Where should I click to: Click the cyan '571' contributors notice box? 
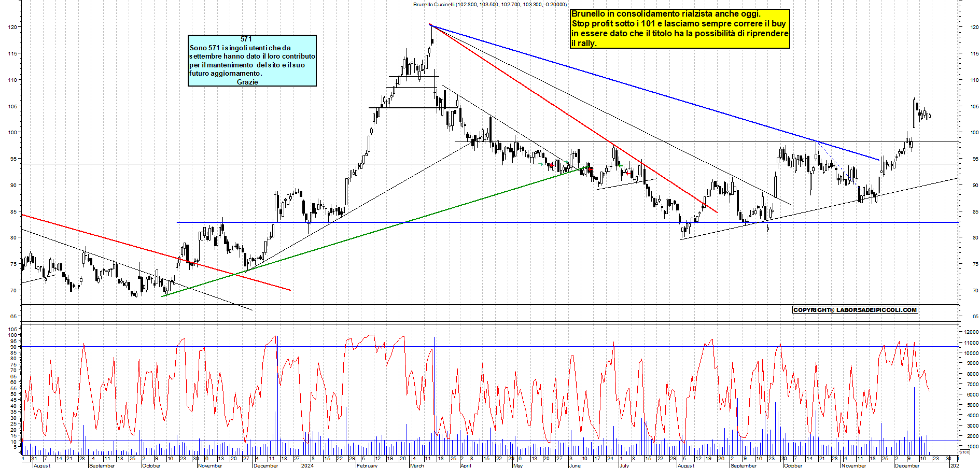(252, 61)
